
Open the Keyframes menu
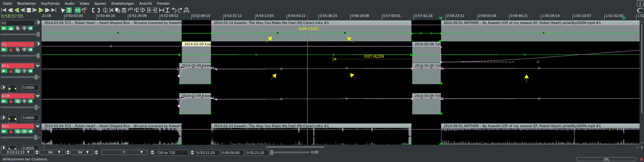50,3
